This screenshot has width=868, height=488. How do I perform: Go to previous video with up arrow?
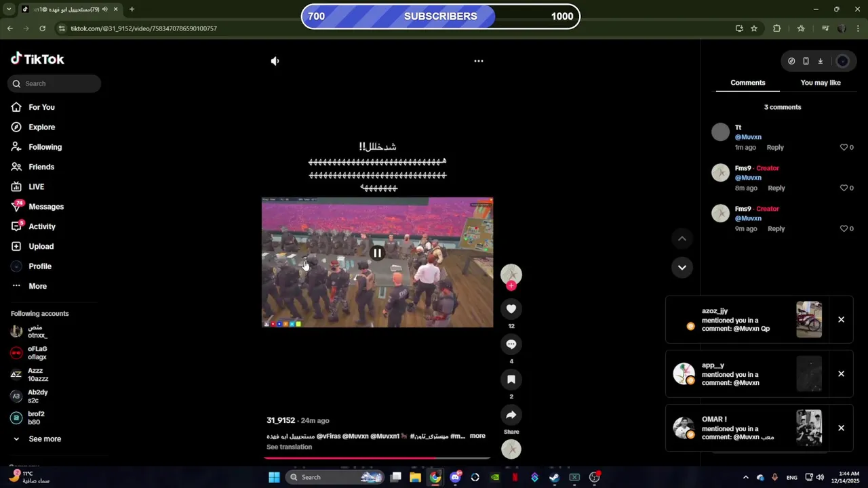[682, 239]
